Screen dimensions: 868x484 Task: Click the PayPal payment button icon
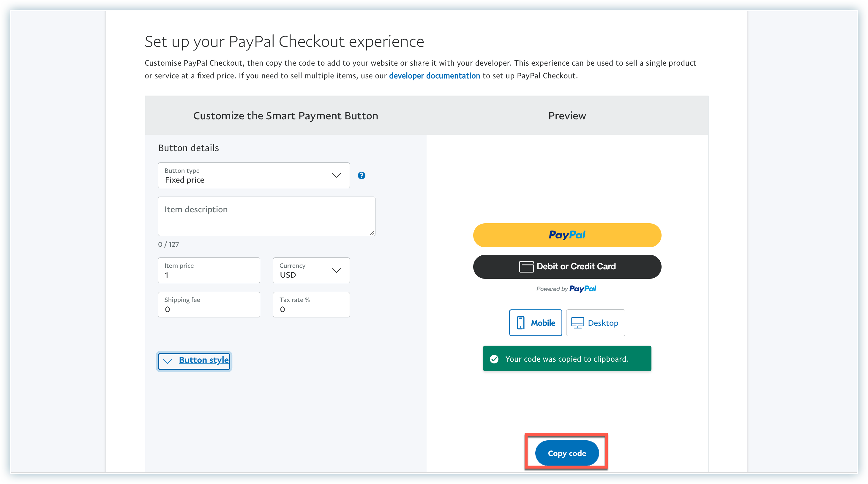coord(567,235)
